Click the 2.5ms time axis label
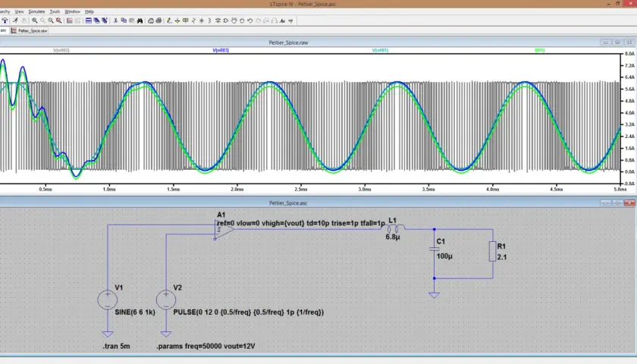The height and width of the screenshot is (364, 637). (301, 190)
